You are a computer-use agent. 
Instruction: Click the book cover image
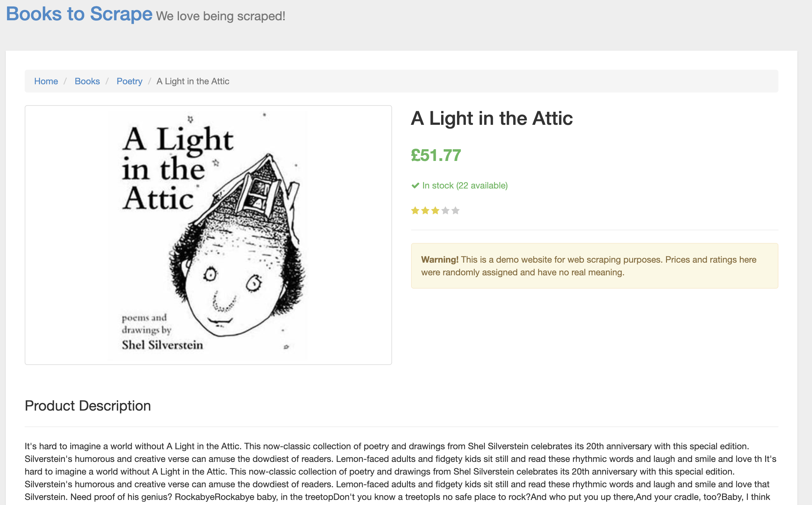(x=208, y=235)
